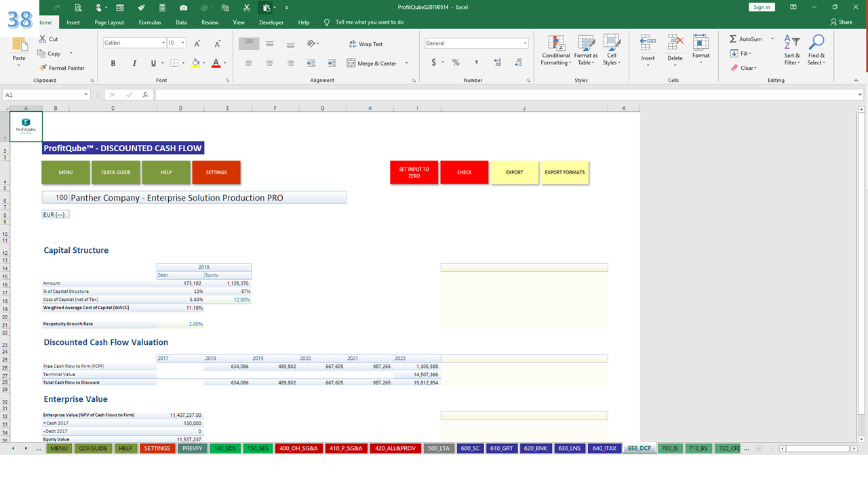Toggle Bottom Align in Alignment group
868x488 pixels.
coord(290,43)
